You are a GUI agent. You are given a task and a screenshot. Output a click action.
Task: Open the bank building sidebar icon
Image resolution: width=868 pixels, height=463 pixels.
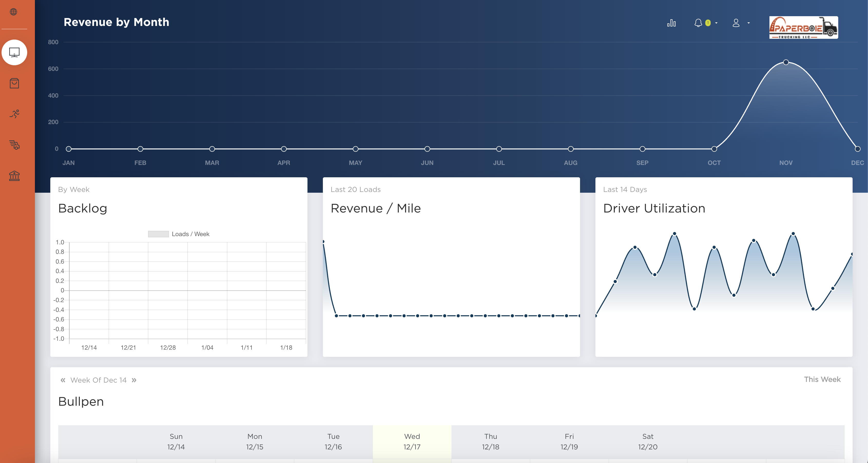(x=14, y=175)
